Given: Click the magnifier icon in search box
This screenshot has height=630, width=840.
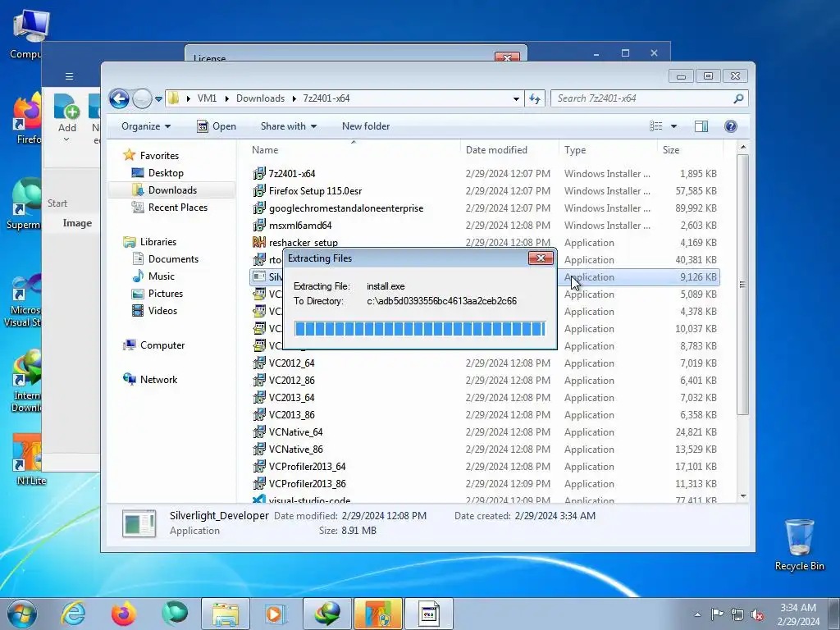Looking at the screenshot, I should pos(739,98).
